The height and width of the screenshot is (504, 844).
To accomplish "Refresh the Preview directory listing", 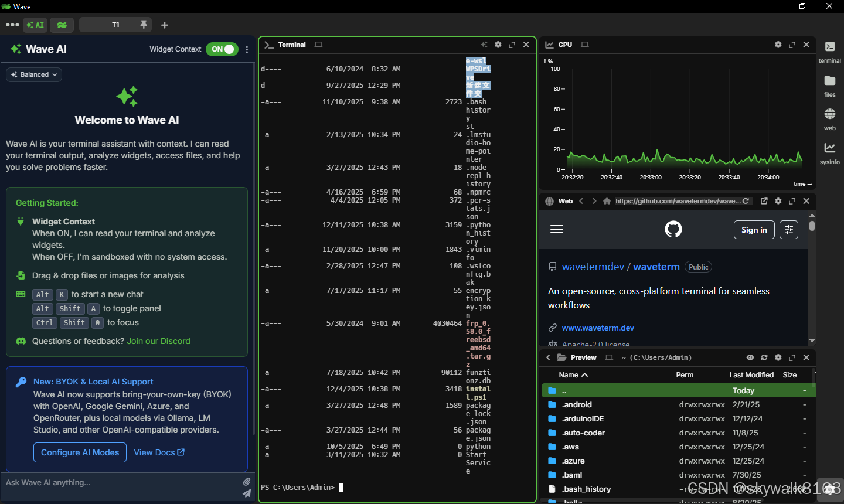I will (764, 357).
